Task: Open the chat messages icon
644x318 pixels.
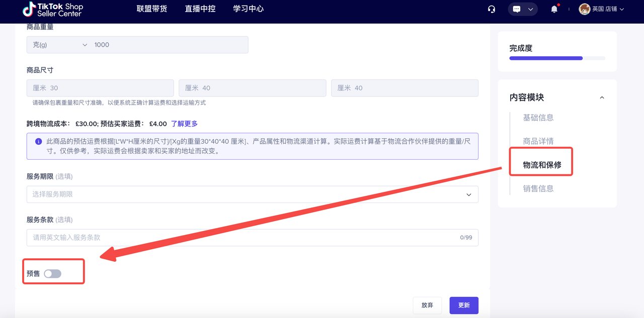Action: tap(516, 9)
